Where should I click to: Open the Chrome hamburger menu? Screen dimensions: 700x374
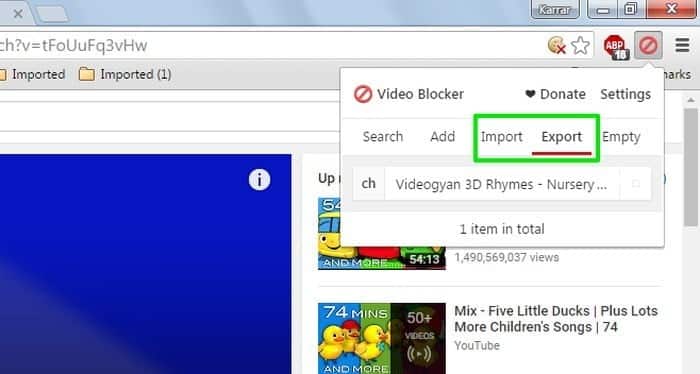coord(683,45)
